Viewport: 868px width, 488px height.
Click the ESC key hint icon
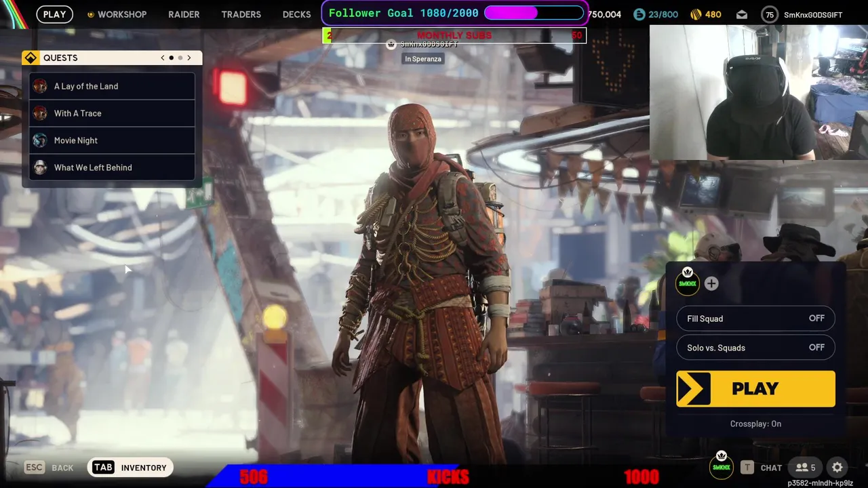click(34, 467)
